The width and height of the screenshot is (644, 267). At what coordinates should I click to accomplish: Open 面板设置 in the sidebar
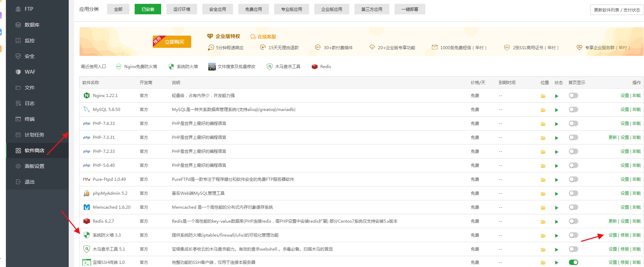coord(37,166)
